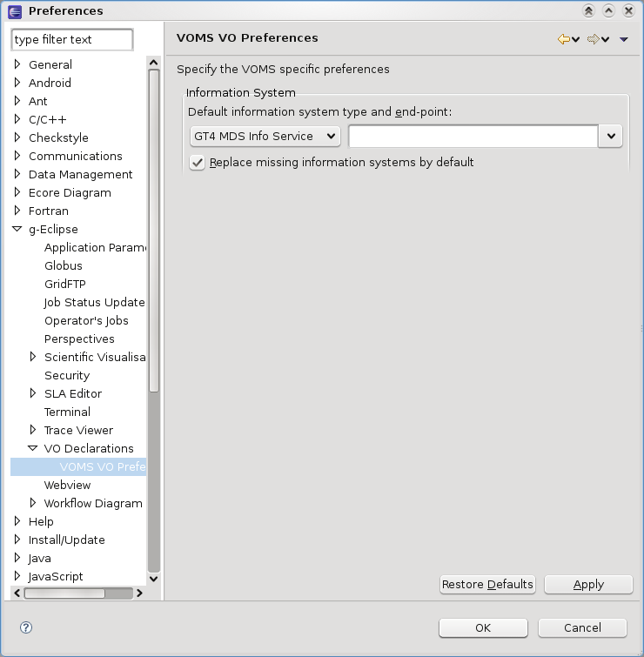Confirm with the OK button
Image resolution: width=644 pixels, height=657 pixels.
[483, 627]
